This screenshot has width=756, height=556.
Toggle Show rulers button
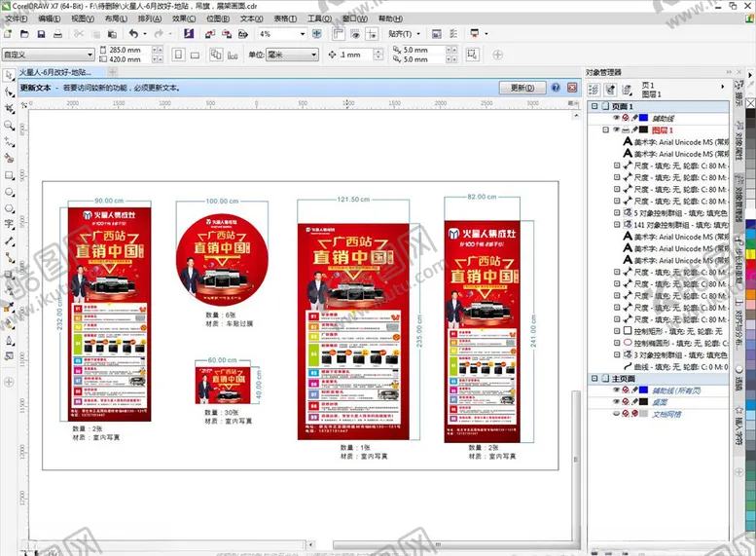pos(339,34)
